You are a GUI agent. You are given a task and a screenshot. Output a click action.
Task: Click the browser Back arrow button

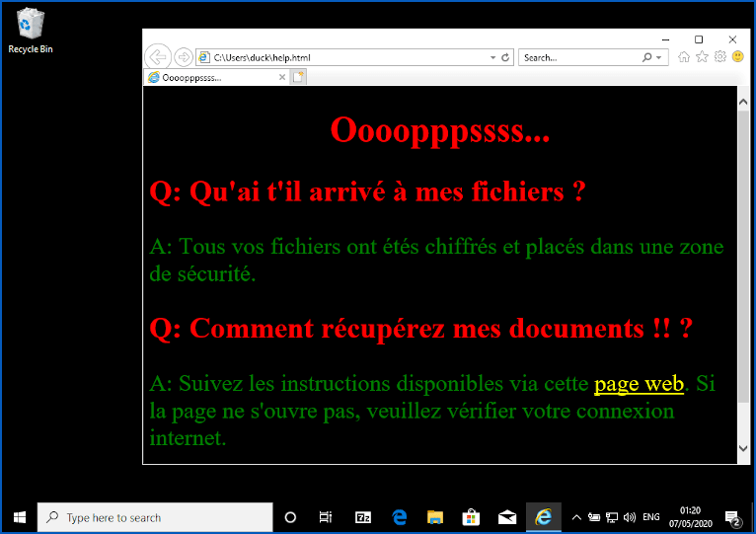pyautogui.click(x=158, y=57)
